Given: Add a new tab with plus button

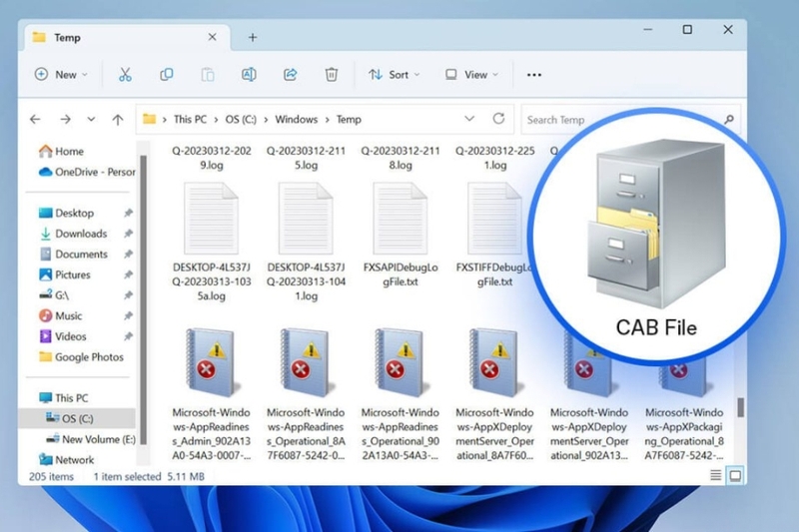Looking at the screenshot, I should coord(253,37).
